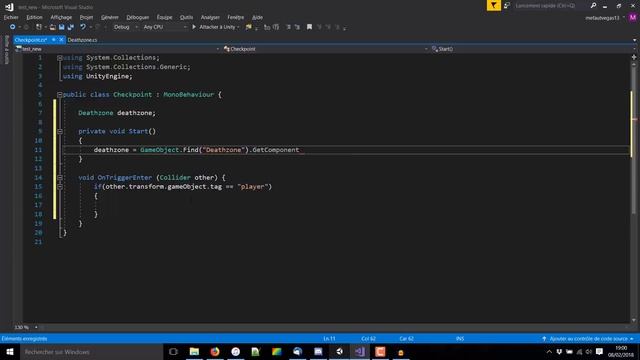Open the Fenêtre menu
Image resolution: width=640 pixels, height=360 pixels.
coord(236,17)
